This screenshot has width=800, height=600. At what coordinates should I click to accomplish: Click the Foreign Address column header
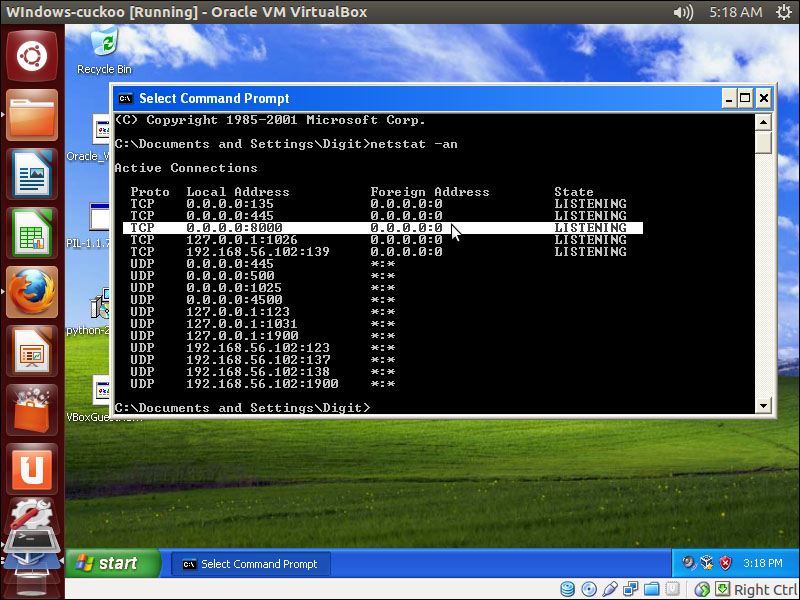click(x=430, y=192)
